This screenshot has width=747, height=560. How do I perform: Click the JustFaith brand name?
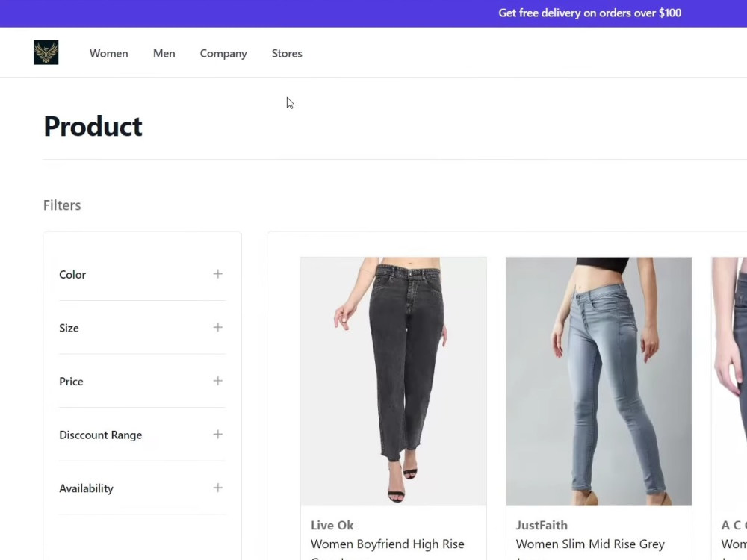tap(542, 525)
